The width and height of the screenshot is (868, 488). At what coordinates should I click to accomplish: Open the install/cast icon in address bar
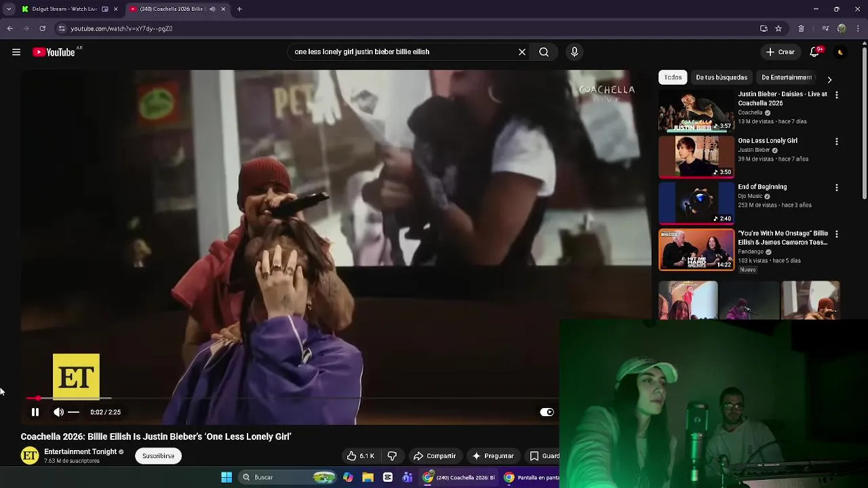click(x=764, y=28)
